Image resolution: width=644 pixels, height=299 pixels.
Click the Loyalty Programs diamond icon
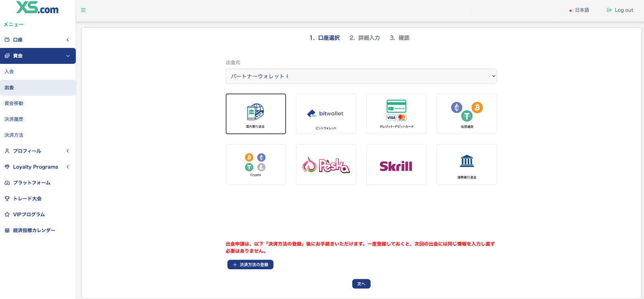[x=7, y=167]
